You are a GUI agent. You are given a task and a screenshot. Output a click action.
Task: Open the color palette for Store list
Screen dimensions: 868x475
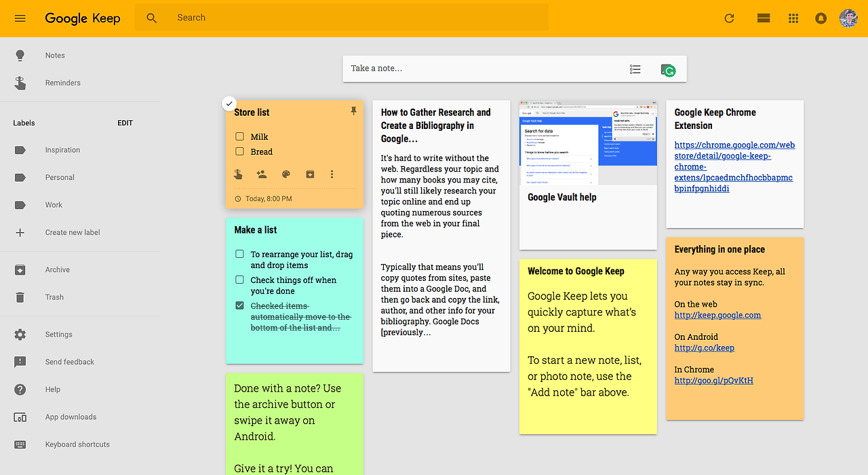click(285, 174)
